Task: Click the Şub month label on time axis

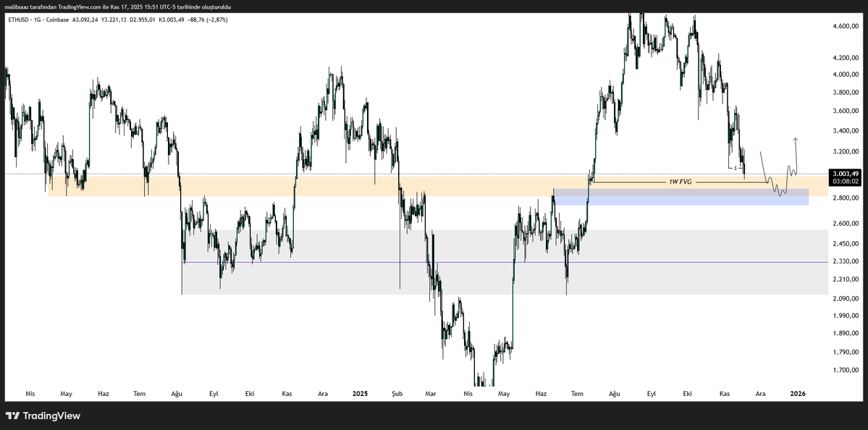Action: pos(397,394)
